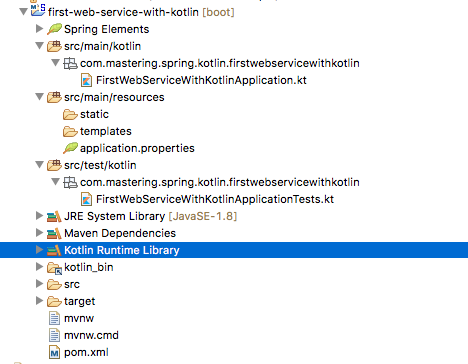Click the Kotlin icon of FirstWebServiceWithKotlinApplicationTests.kt
This screenshot has height=364, width=468.
tap(86, 199)
